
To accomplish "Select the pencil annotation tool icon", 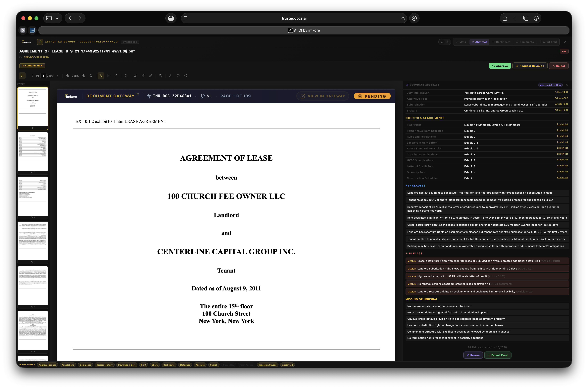I will coord(151,76).
